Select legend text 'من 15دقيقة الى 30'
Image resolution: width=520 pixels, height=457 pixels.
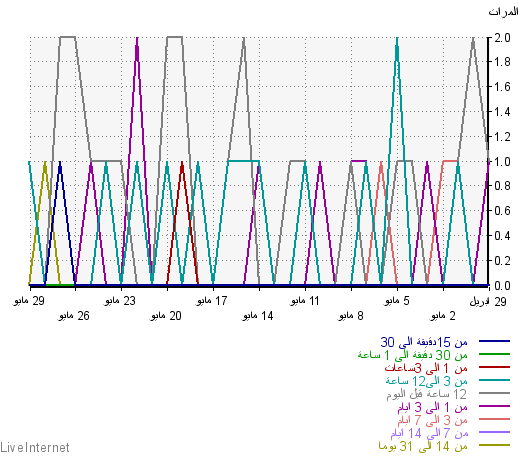click(x=424, y=342)
